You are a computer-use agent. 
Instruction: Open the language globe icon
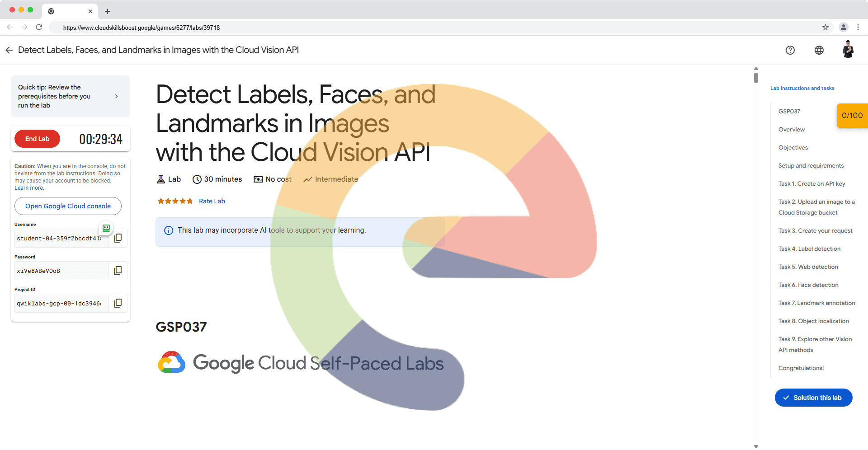819,50
